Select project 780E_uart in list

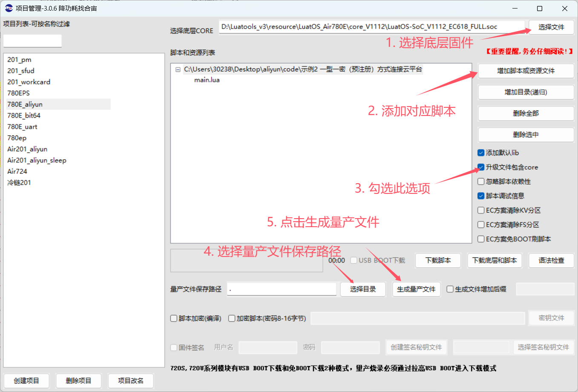[x=22, y=127]
